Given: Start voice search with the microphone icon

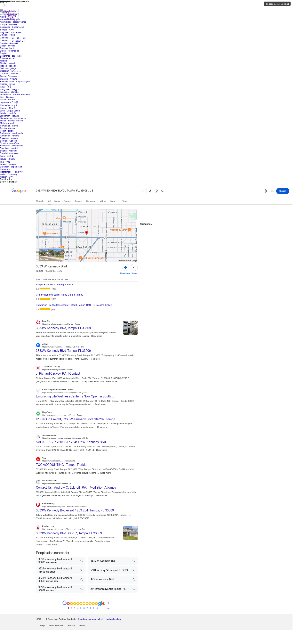Looking at the screenshot, I should (150, 191).
